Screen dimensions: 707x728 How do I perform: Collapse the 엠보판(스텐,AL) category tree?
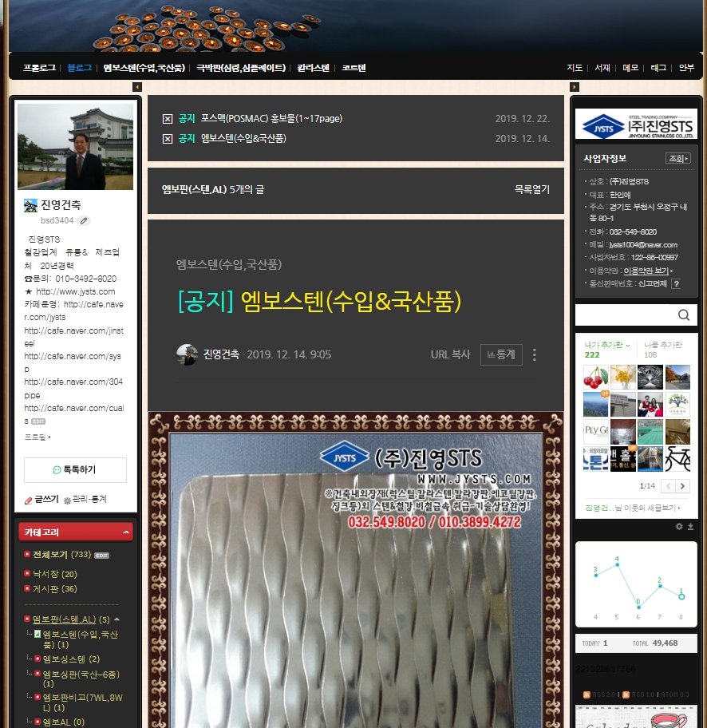pos(117,619)
